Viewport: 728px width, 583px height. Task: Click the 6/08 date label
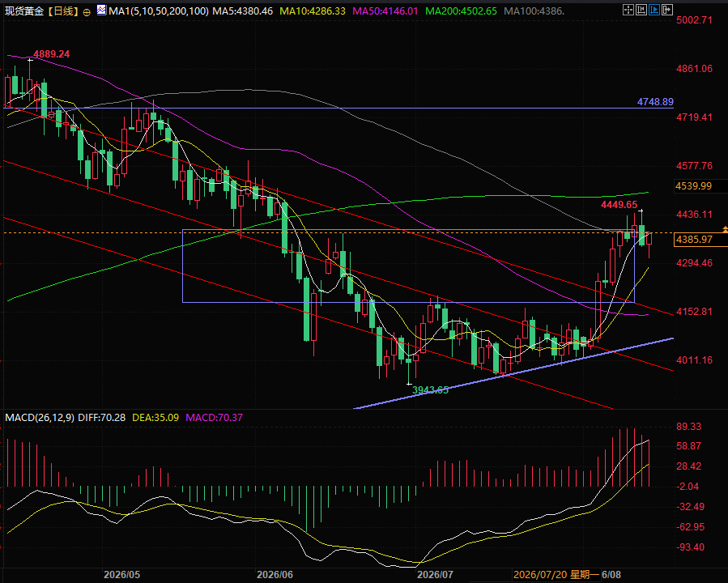(611, 575)
